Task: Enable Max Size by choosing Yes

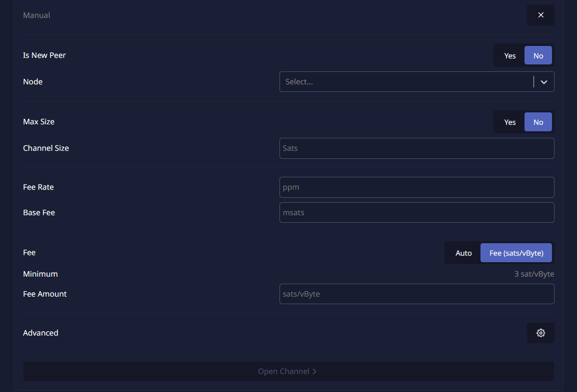Action: coord(509,122)
